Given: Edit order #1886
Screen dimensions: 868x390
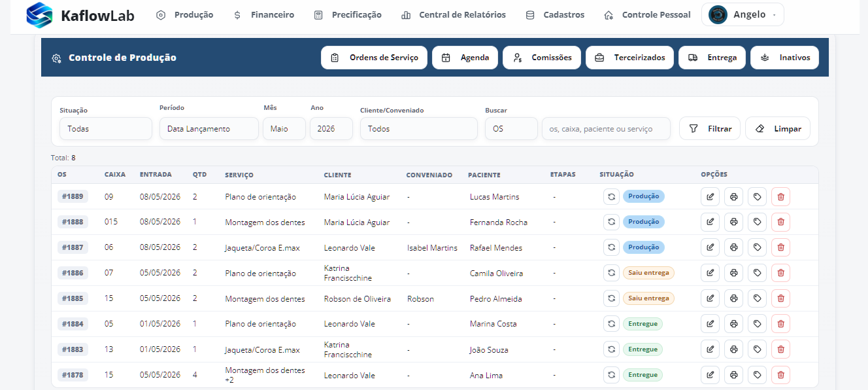Looking at the screenshot, I should coord(710,273).
